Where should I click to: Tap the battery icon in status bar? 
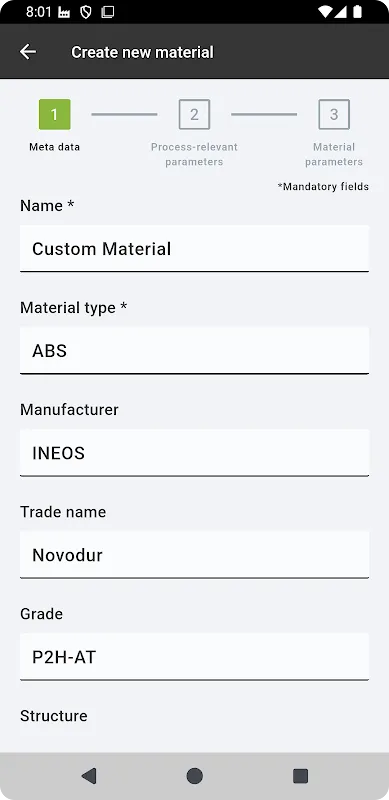[357, 12]
